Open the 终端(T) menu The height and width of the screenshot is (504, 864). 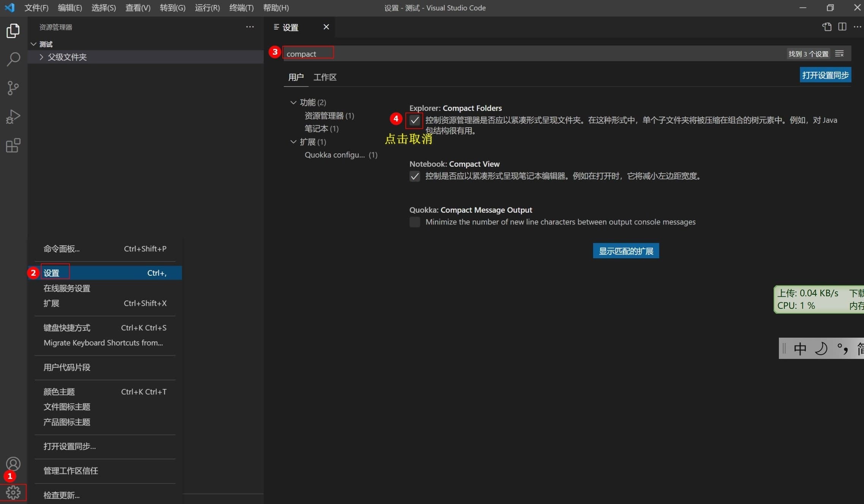pyautogui.click(x=242, y=8)
